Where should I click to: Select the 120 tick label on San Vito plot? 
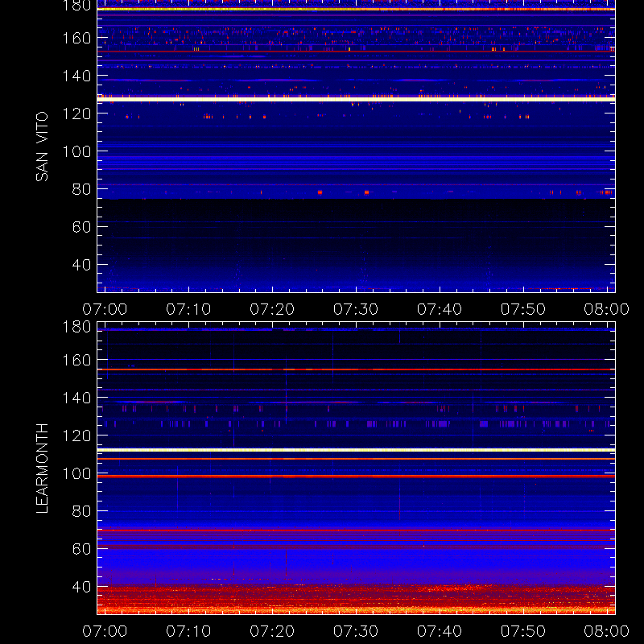coord(76,114)
